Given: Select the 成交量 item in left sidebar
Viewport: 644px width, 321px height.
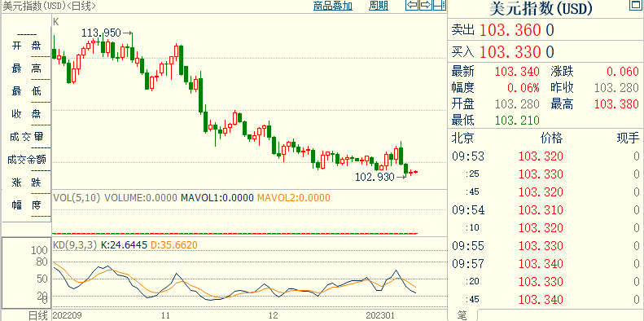Looking at the screenshot, I should (26, 137).
